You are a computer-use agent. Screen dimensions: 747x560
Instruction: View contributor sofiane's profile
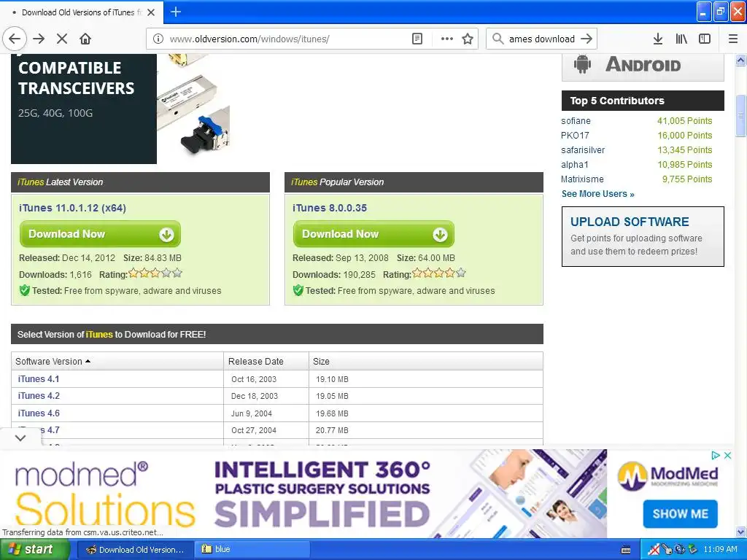(576, 121)
